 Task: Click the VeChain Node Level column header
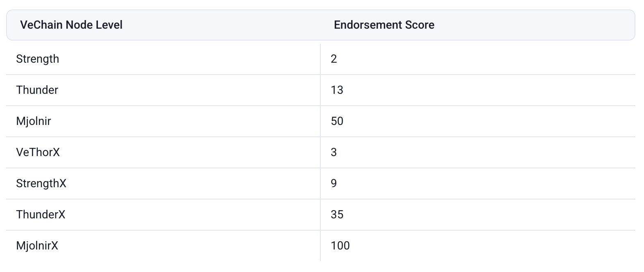(x=71, y=25)
